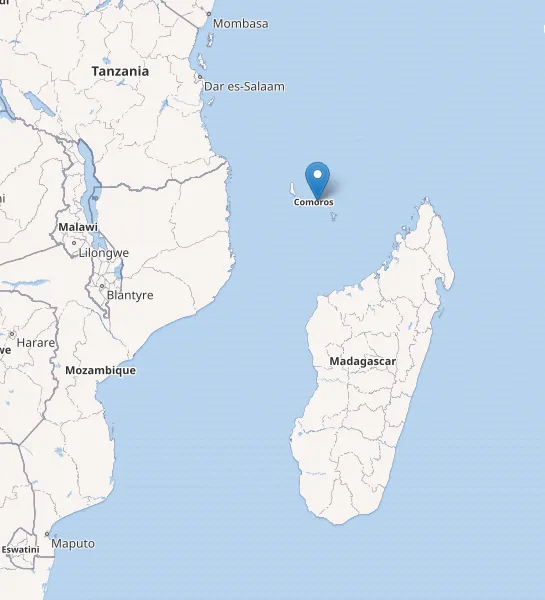Click the Lilongwe city dot marker
The width and height of the screenshot is (545, 600).
[74, 243]
